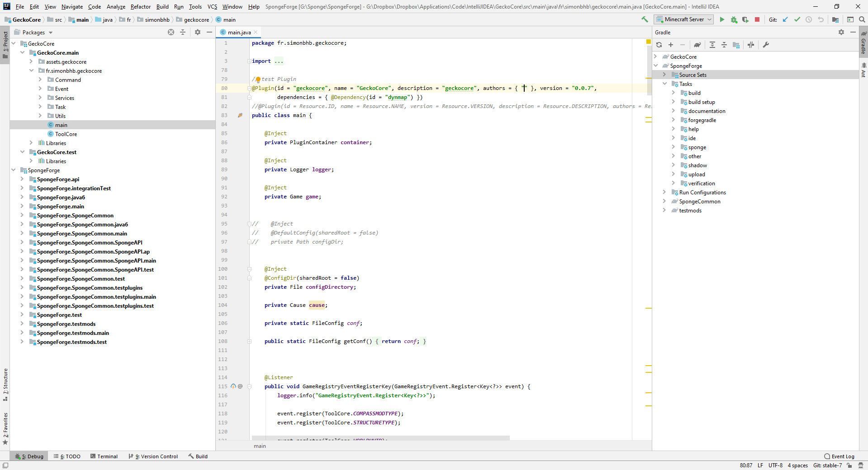Viewport: 868px width, 470px height.
Task: Run the Minecraft Server configuration
Action: pos(722,19)
